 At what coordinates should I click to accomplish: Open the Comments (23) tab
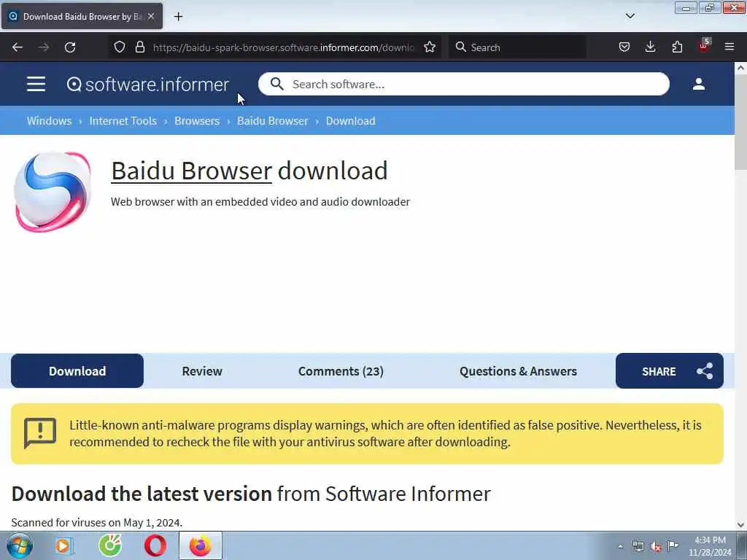click(341, 371)
